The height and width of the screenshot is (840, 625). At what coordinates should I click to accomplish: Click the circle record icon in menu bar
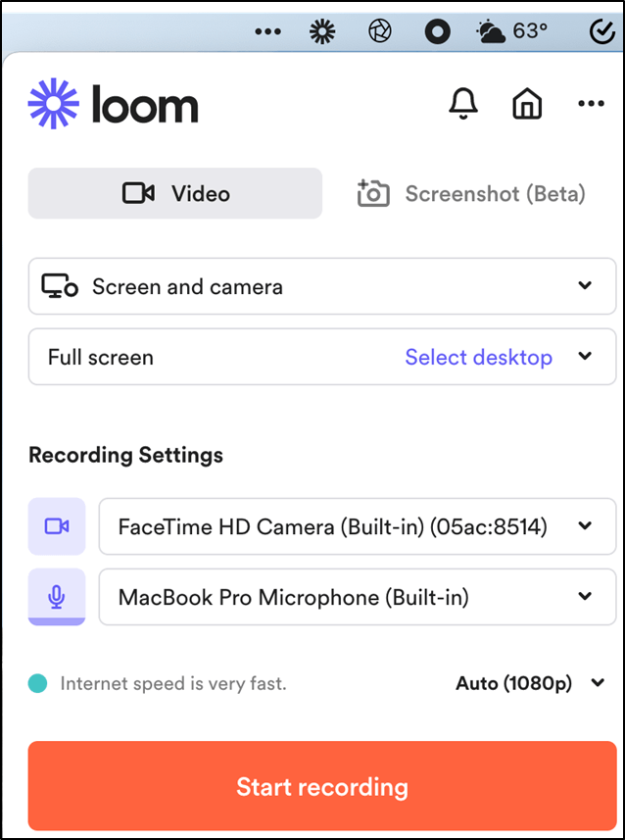(437, 32)
